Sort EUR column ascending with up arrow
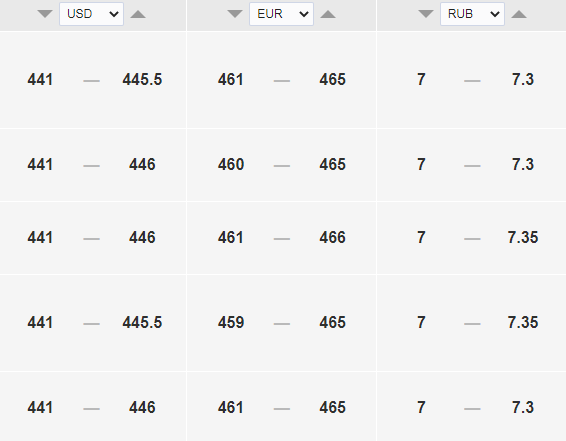566x441 pixels. pyautogui.click(x=328, y=14)
